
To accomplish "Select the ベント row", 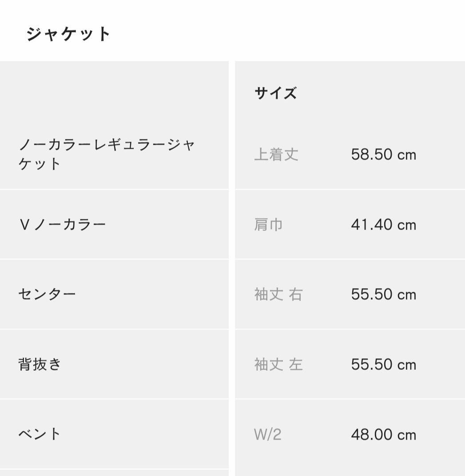I will tap(40, 434).
